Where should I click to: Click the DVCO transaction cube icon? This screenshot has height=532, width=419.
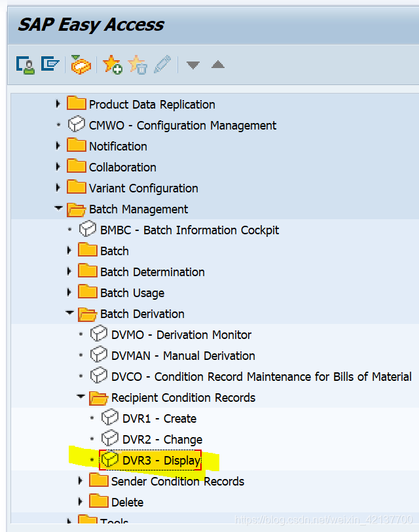[x=98, y=375]
